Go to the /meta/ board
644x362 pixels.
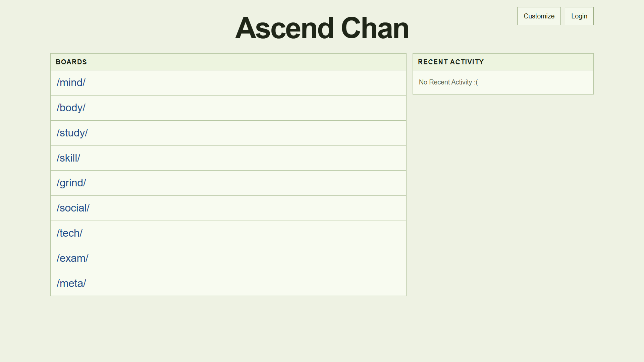point(71,284)
